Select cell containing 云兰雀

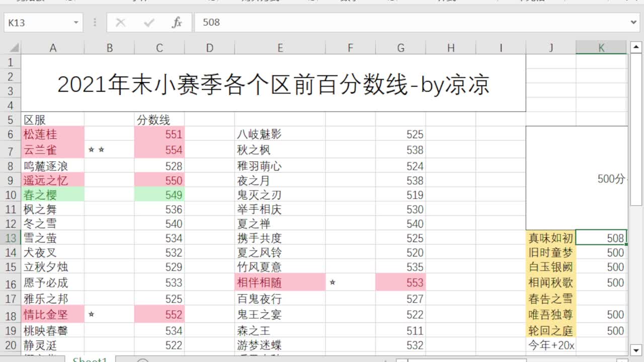click(53, 149)
